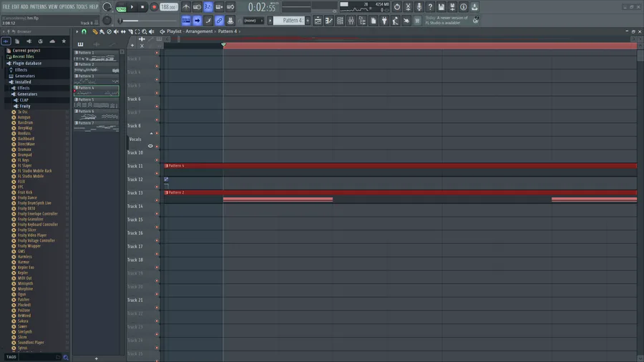644x362 pixels.
Task: Enable typing keyboard to piano toggle
Action: click(x=186, y=21)
